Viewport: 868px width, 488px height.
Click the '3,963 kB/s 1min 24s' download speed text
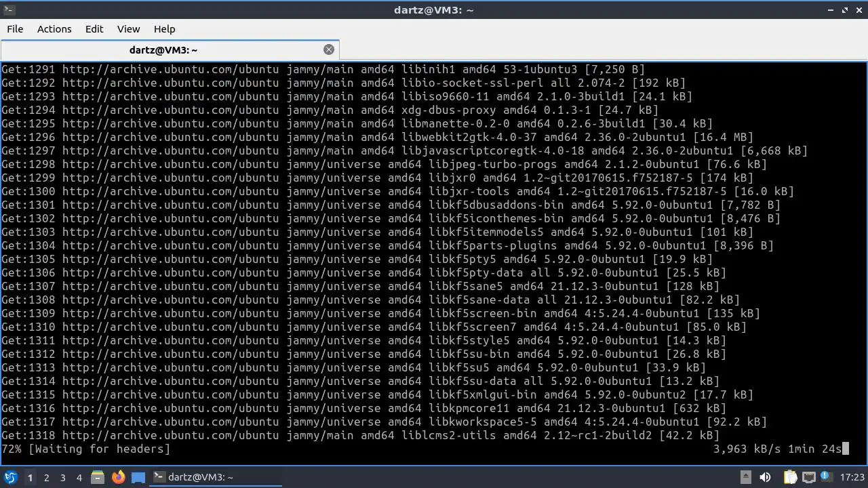click(x=777, y=449)
